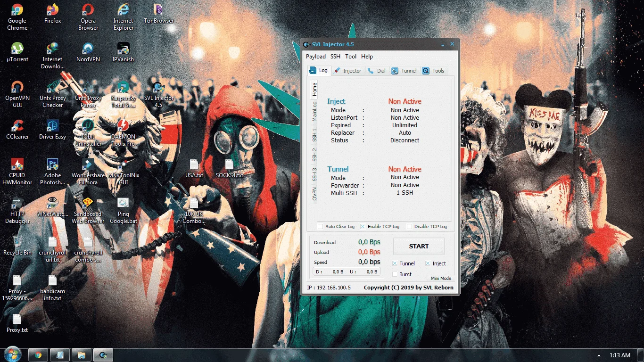The height and width of the screenshot is (362, 644).
Task: Switch to the Tunnel tab
Action: tap(404, 71)
